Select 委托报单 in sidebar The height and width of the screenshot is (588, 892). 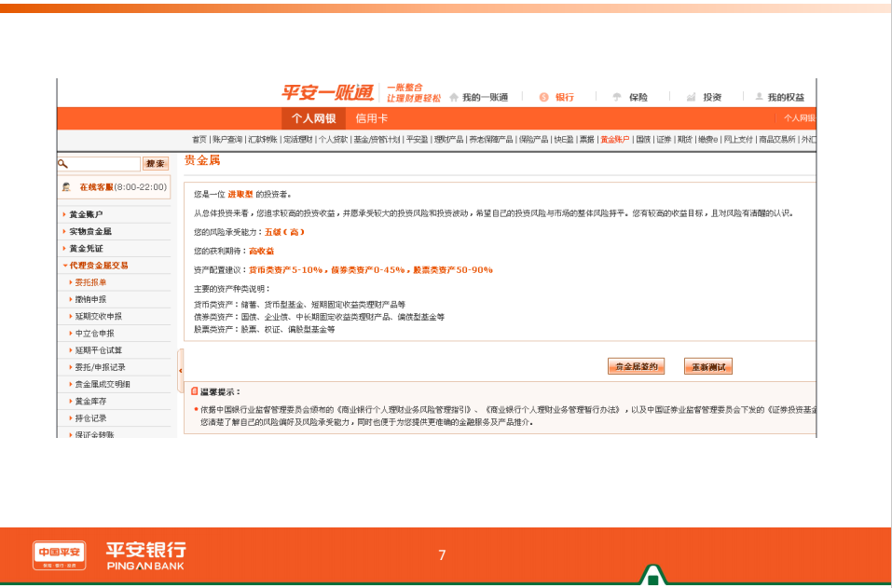coord(90,282)
